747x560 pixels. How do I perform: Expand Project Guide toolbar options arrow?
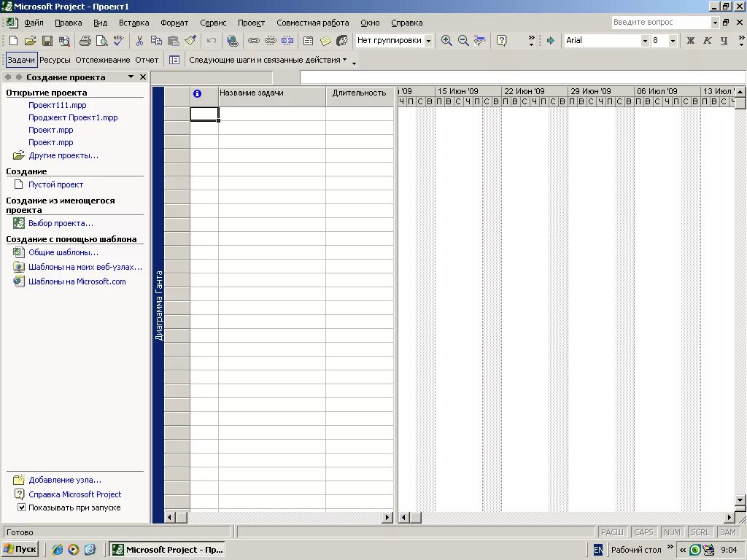pos(354,63)
